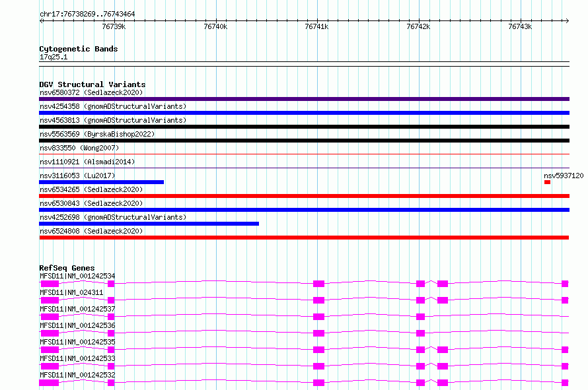The image size is (588, 390).
Task: Click the 76743k ruler tick label
Action: point(520,26)
